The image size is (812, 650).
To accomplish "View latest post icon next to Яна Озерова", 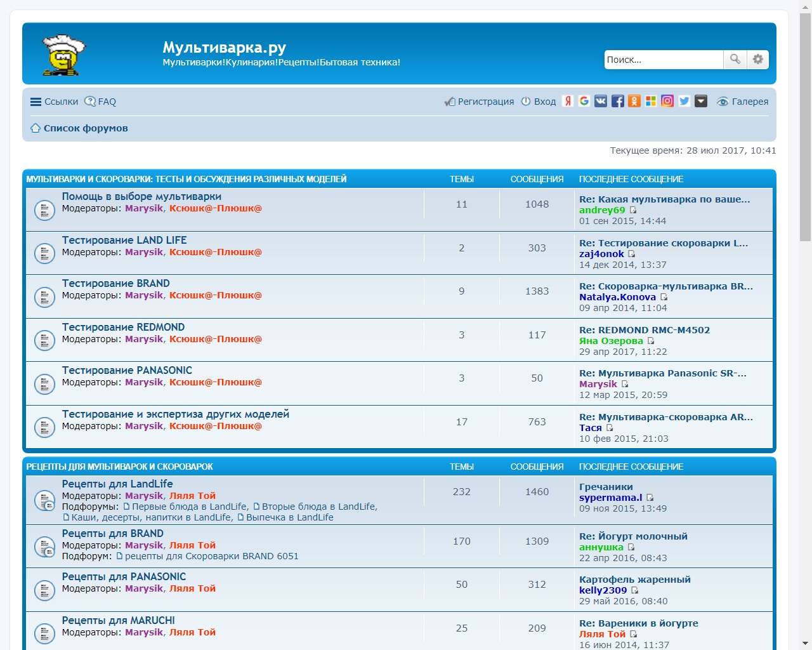I will 650,342.
